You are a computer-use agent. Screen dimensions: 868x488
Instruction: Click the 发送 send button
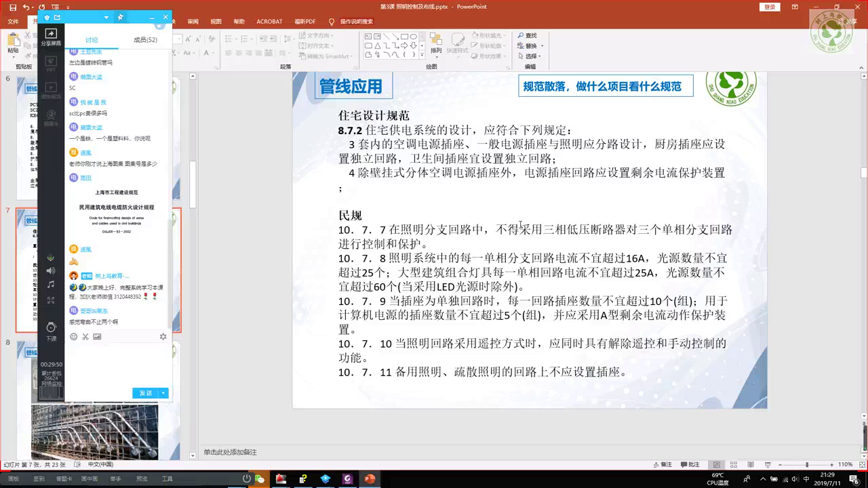tap(146, 393)
